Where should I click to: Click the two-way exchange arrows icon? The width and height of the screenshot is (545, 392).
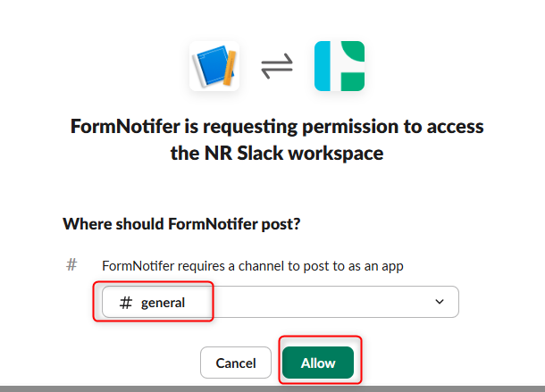click(x=277, y=66)
